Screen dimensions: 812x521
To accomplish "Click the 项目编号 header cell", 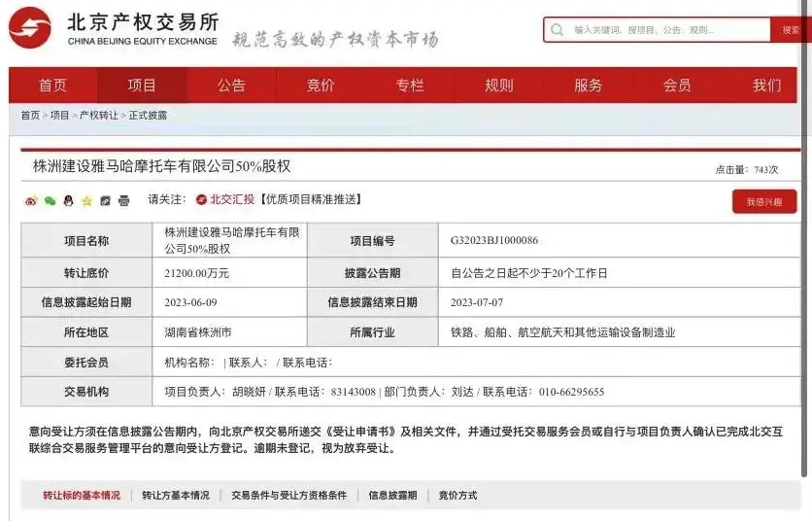I will coord(372,240).
